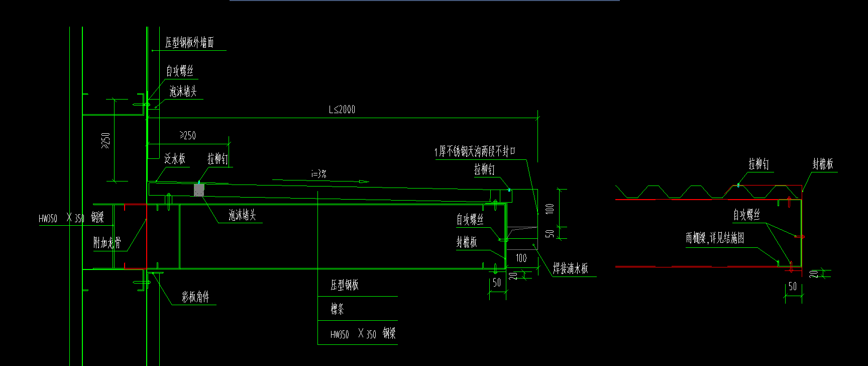Screen dimensions: 868x366
Task: Select the 泛水板 annotation
Action: (175, 159)
